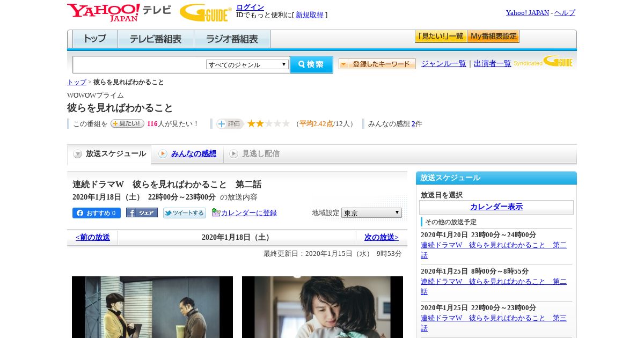The image size is (644, 338).
Task: Open the Yahoo! JAPAN link in the top right
Action: tap(528, 13)
